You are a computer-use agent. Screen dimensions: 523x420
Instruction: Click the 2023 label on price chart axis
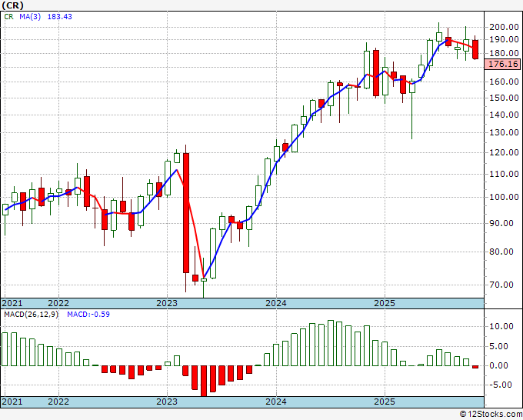click(x=167, y=303)
